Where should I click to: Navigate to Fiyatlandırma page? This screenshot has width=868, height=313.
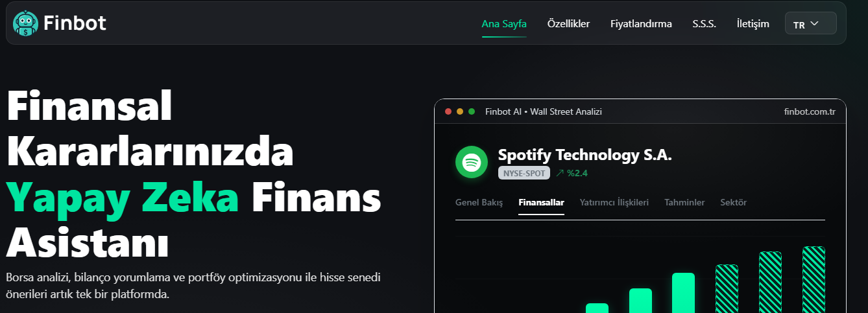[641, 24]
